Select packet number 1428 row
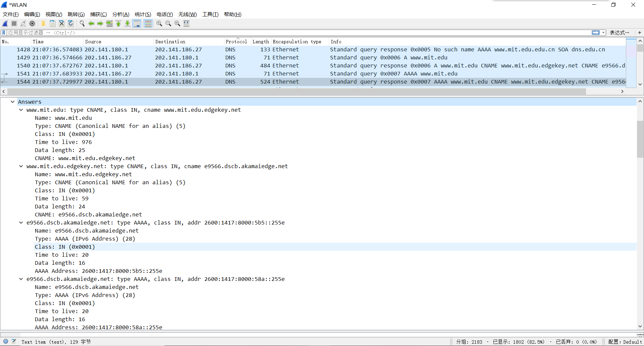Image resolution: width=644 pixels, height=346 pixels. [x=313, y=49]
